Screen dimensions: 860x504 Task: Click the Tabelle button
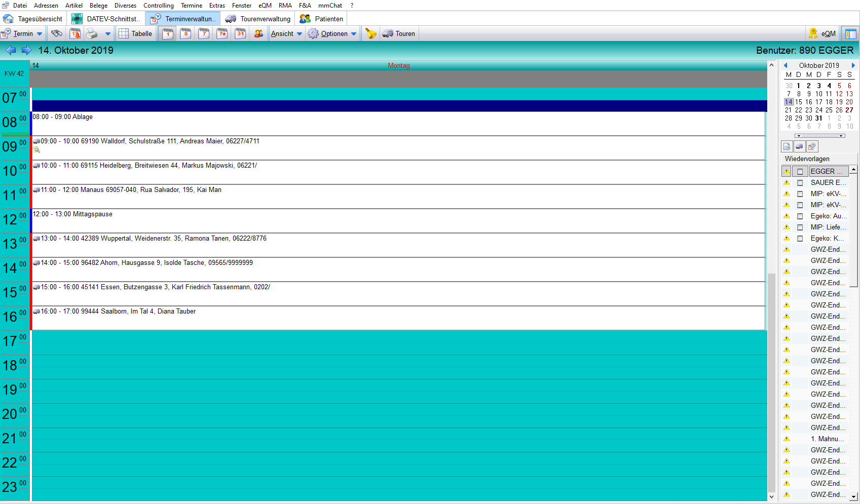point(135,34)
